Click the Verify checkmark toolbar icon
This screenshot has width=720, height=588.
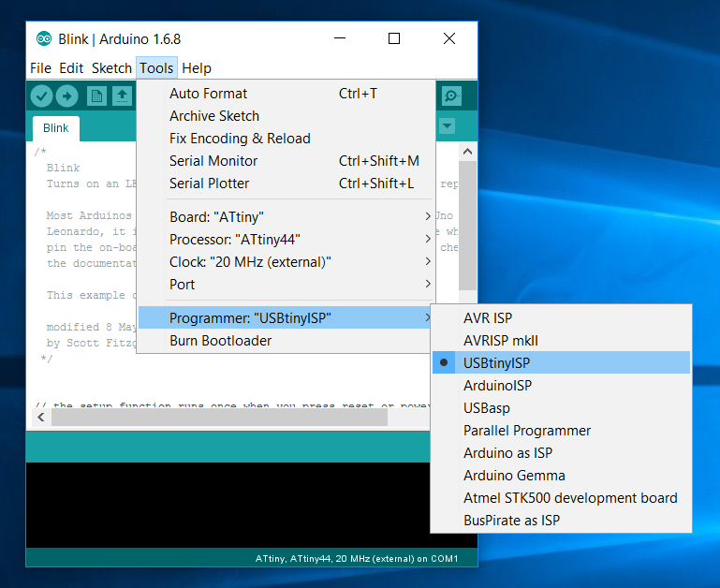point(42,96)
